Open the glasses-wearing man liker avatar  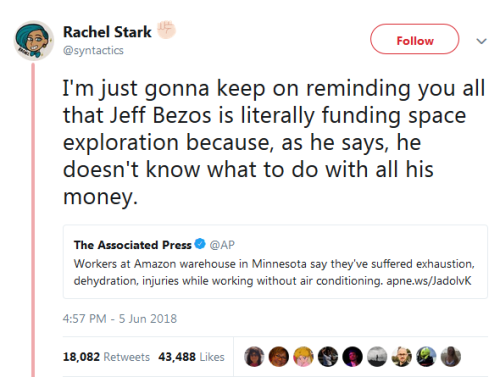point(402,357)
